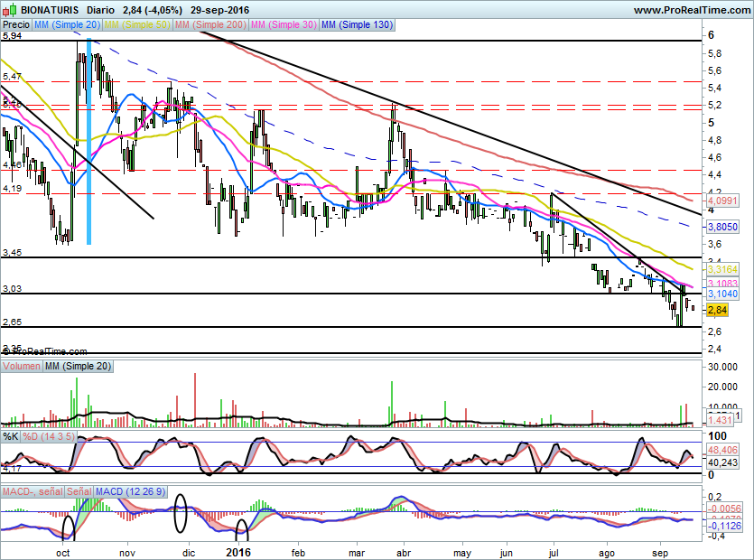Open the www.ProRealTime.com link

pyautogui.click(x=692, y=9)
